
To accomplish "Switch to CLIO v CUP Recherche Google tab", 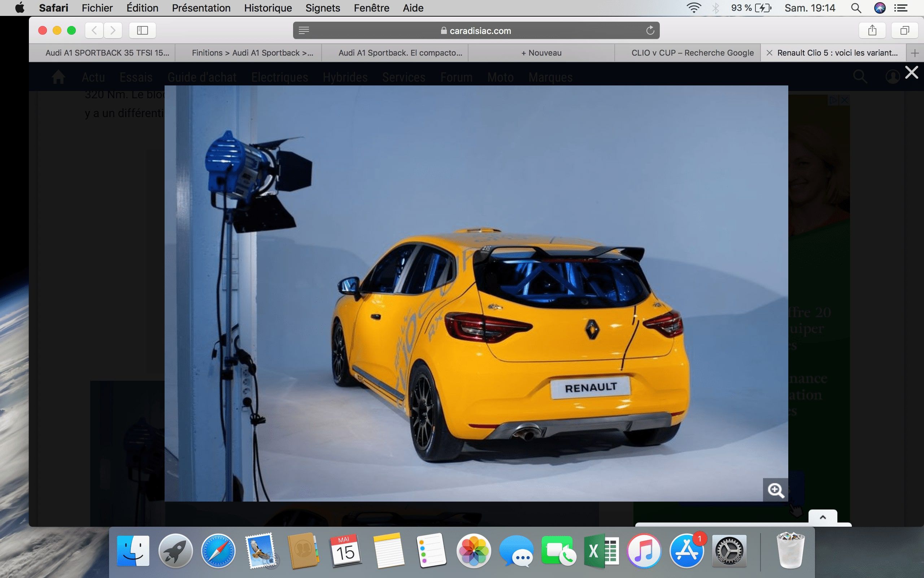I will 688,53.
